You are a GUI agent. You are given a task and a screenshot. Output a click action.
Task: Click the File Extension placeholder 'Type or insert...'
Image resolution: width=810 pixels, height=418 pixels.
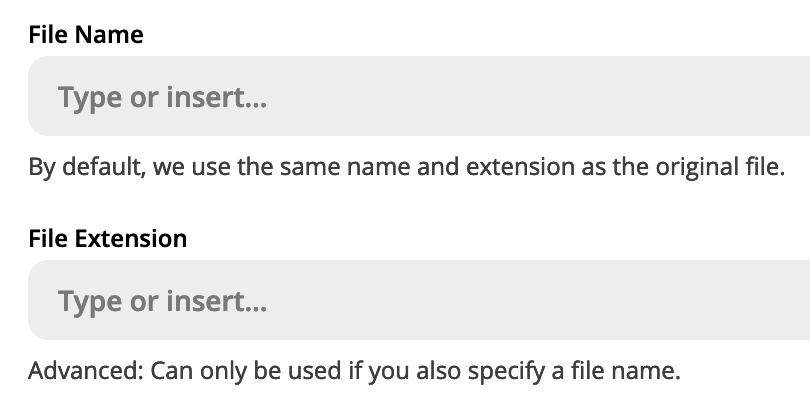pyautogui.click(x=163, y=301)
